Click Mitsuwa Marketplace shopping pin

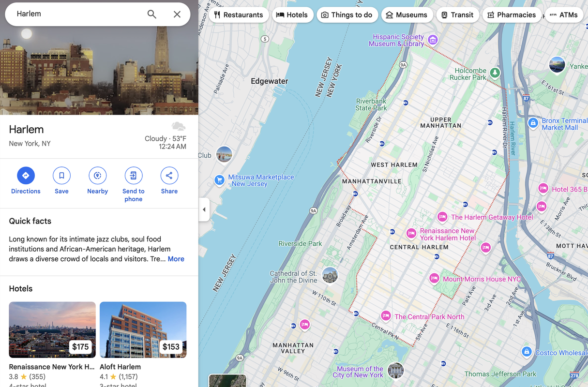(x=219, y=180)
